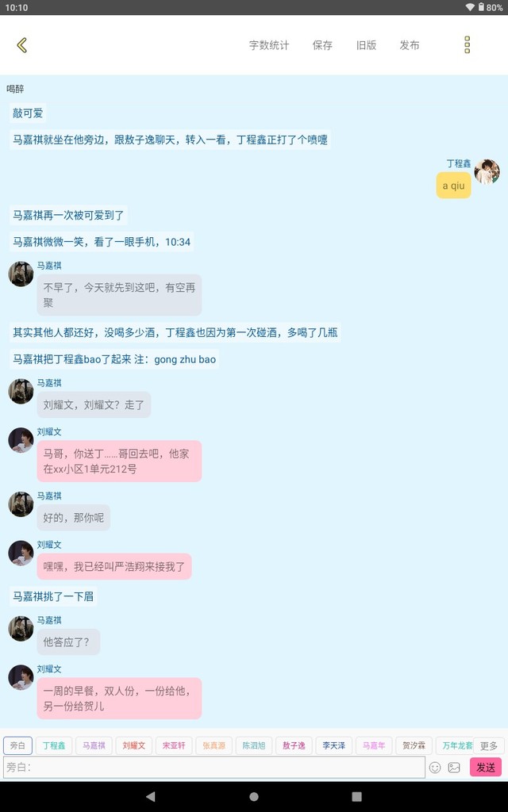Tap 保存 to save the draft
The height and width of the screenshot is (812, 508).
pos(322,45)
